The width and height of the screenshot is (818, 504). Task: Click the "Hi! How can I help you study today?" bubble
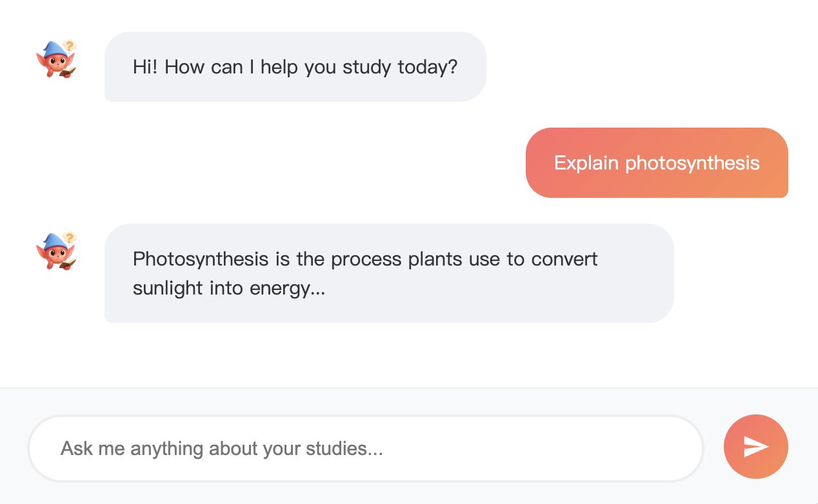295,67
